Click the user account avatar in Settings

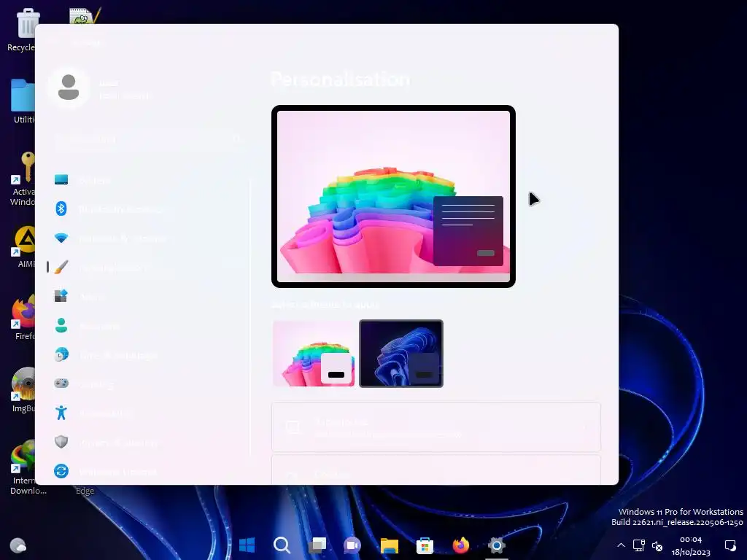pos(69,87)
